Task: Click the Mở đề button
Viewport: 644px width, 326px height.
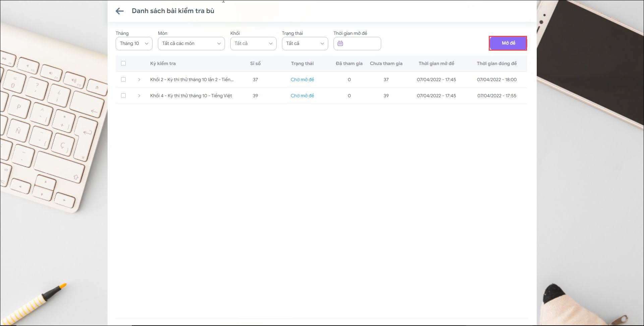Action: click(508, 43)
